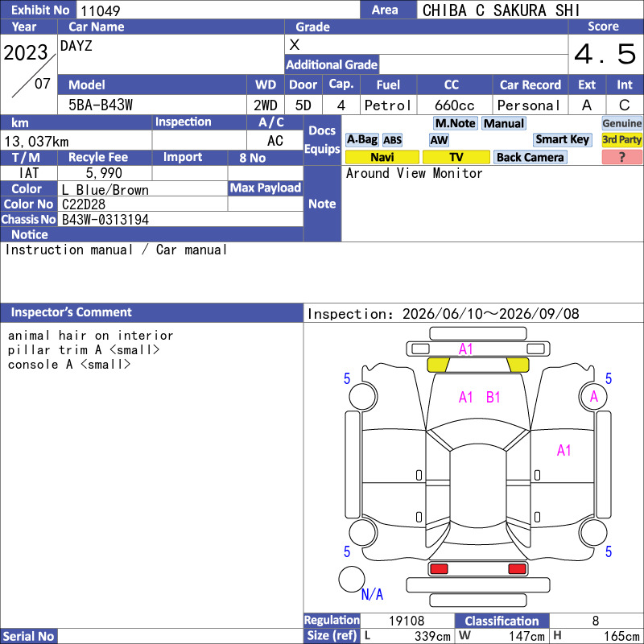
Task: Click the height value 165cm
Action: (621, 636)
